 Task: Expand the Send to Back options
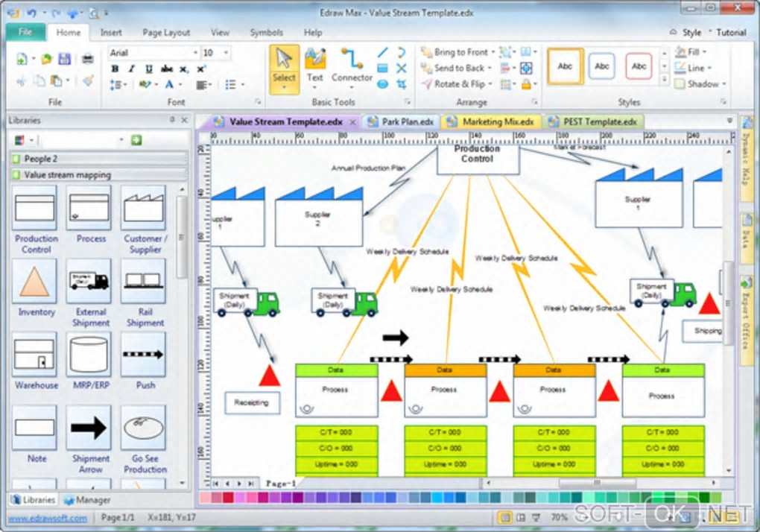click(x=490, y=68)
